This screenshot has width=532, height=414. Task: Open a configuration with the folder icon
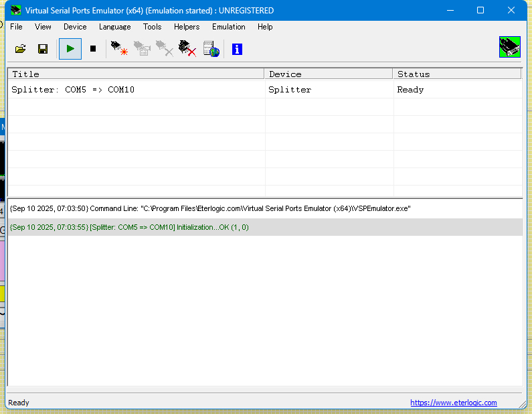coord(20,49)
